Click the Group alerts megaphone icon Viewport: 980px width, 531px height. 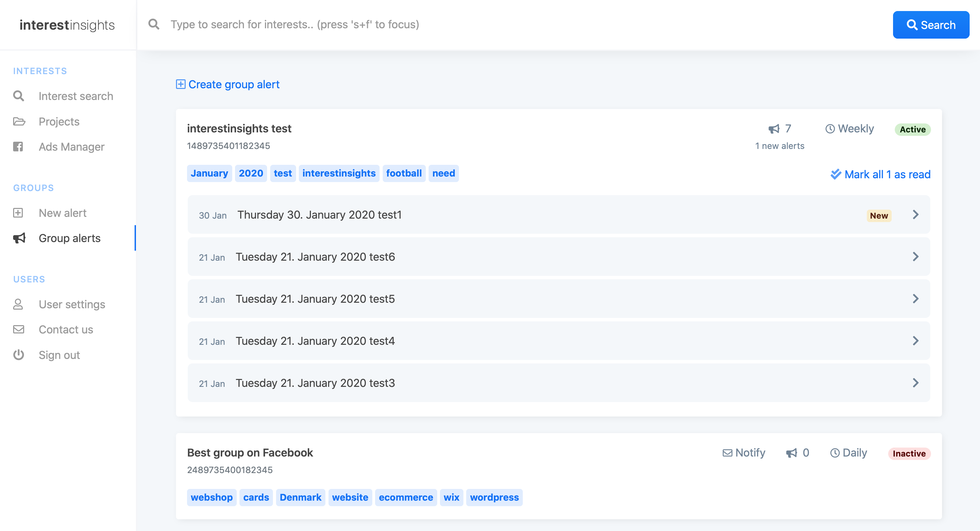[x=19, y=238]
